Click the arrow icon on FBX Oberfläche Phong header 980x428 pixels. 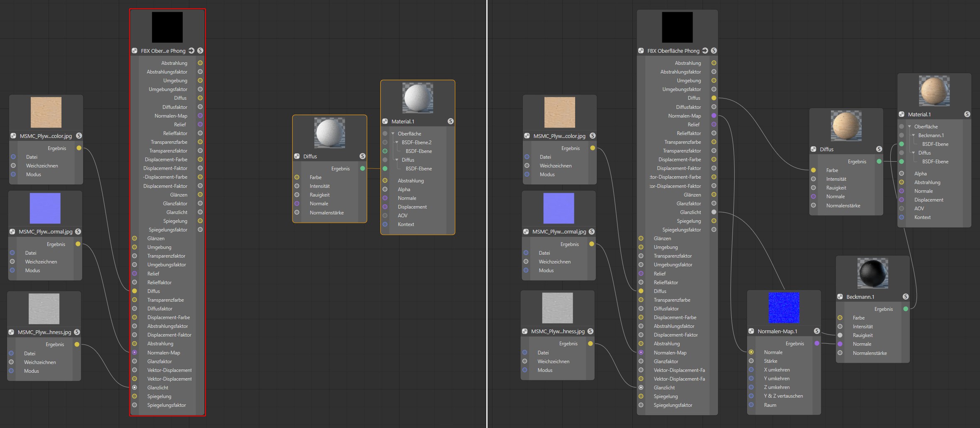click(705, 51)
